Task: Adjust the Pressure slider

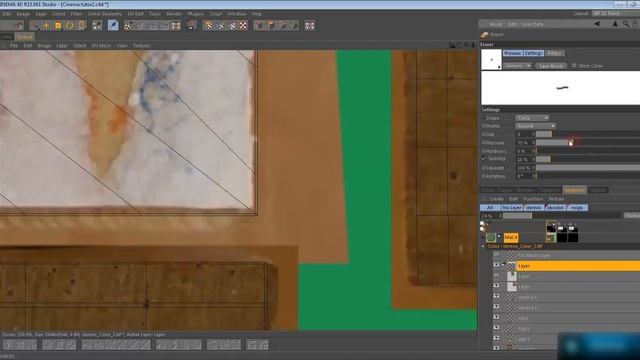Action: pyautogui.click(x=588, y=143)
